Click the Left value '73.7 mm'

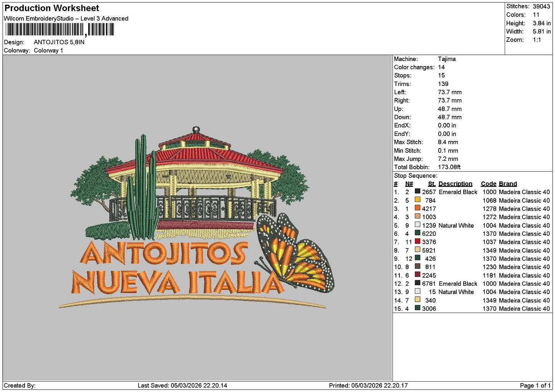450,92
